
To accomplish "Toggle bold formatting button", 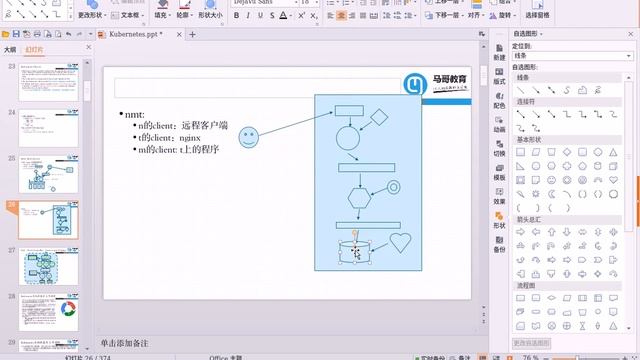I will [x=236, y=16].
